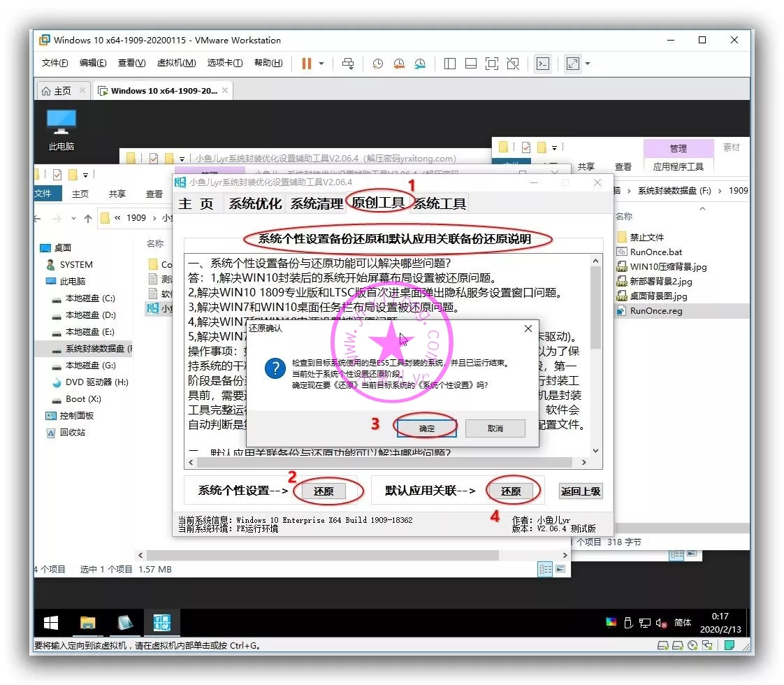Click the 返回上级 button
Viewport: 784px width, 685px height.
point(581,491)
